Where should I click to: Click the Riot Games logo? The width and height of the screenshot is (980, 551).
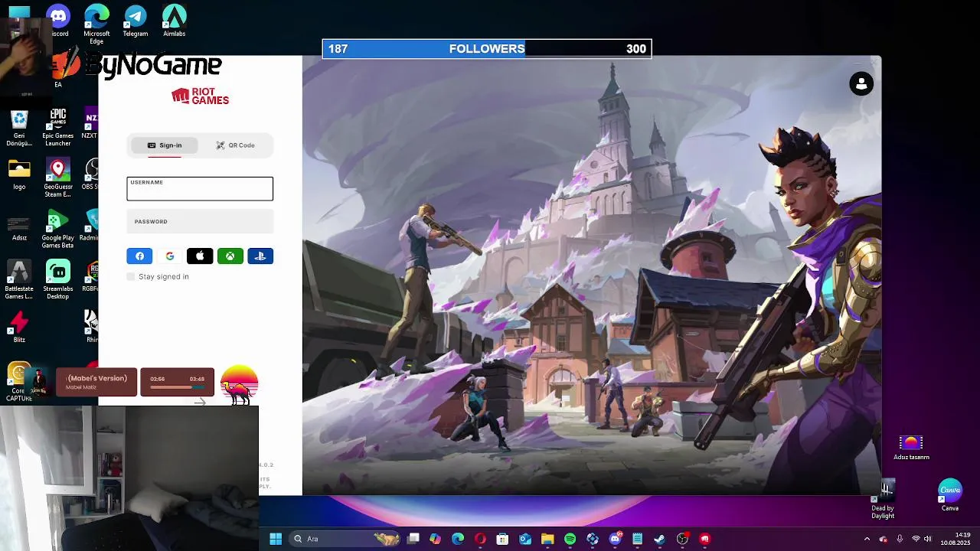tap(200, 96)
